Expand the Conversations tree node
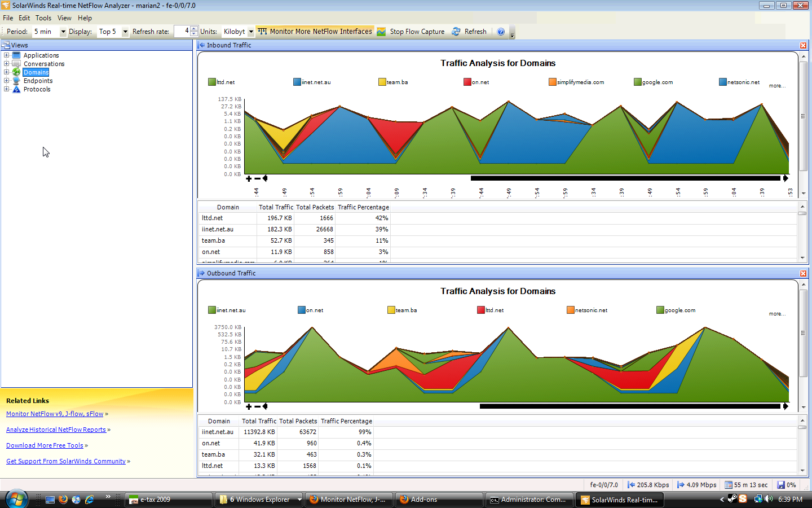The width and height of the screenshot is (812, 508). tap(6, 64)
